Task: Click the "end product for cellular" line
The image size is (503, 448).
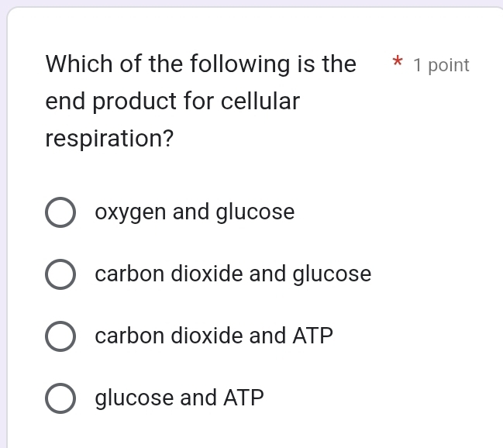Action: coord(173,102)
